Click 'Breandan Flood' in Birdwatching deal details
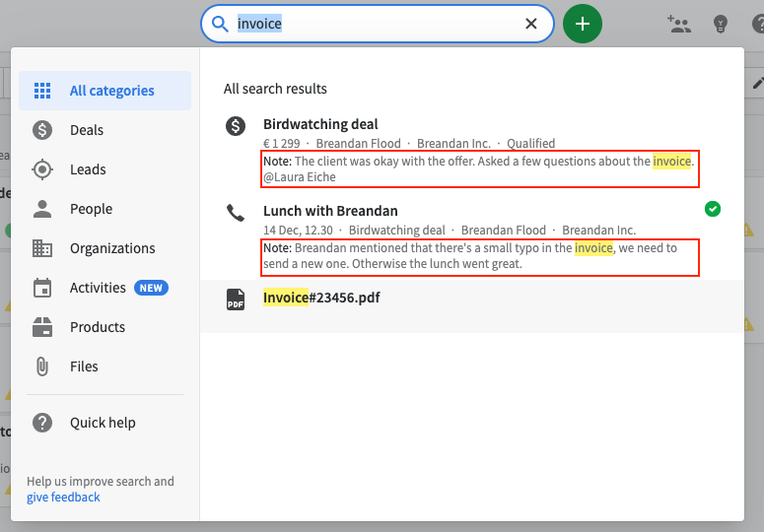Viewport: 764px width, 532px height. click(358, 143)
